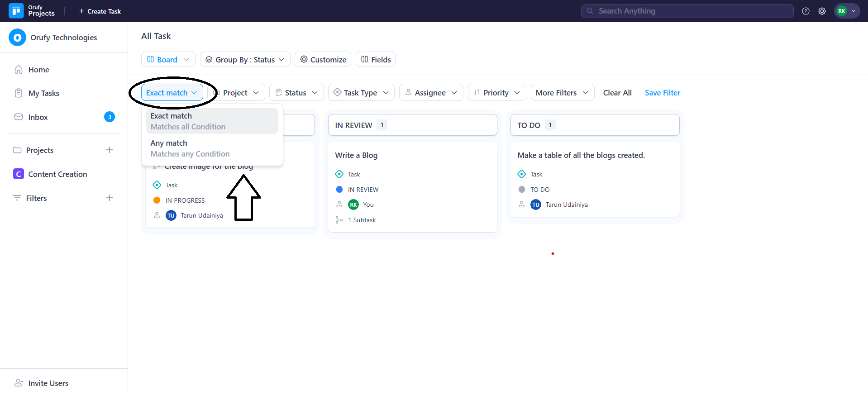The width and height of the screenshot is (868, 395).
Task: Open the Fields column visibility button
Action: click(376, 59)
